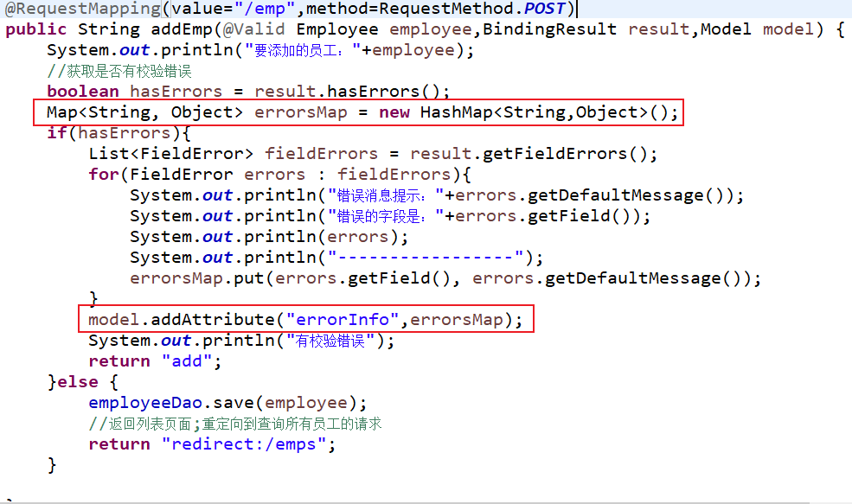Click the RequestMethod.POST value
Image resolution: width=852 pixels, height=504 pixels.
[473, 9]
